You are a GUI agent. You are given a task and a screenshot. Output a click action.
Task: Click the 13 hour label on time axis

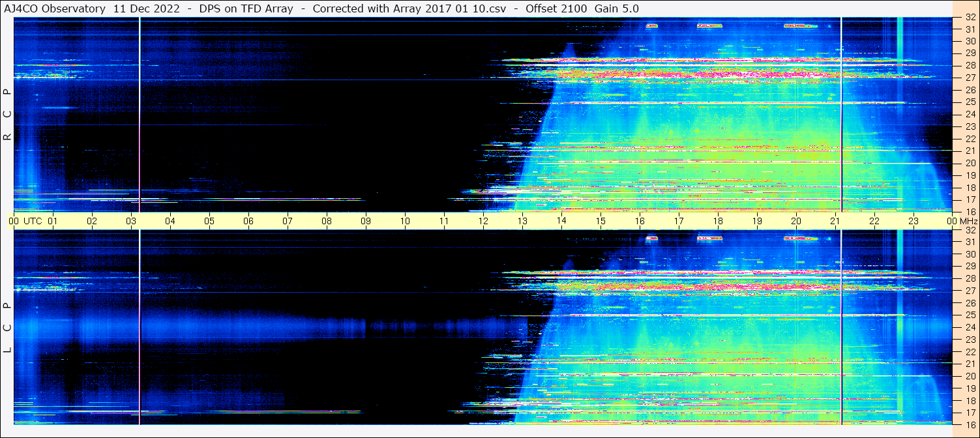[x=522, y=221]
